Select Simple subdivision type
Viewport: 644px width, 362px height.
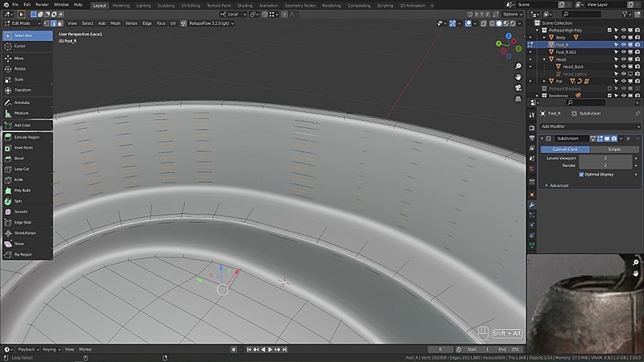(x=614, y=150)
